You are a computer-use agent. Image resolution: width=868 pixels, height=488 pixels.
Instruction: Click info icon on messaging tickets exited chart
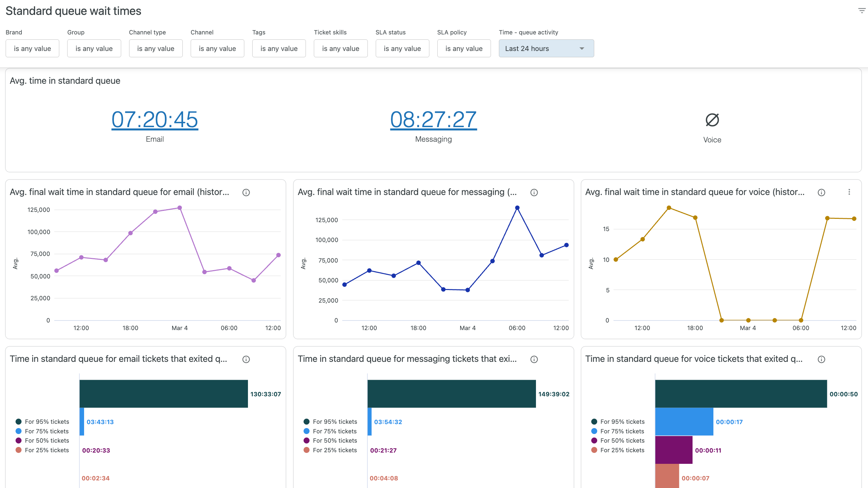(534, 359)
